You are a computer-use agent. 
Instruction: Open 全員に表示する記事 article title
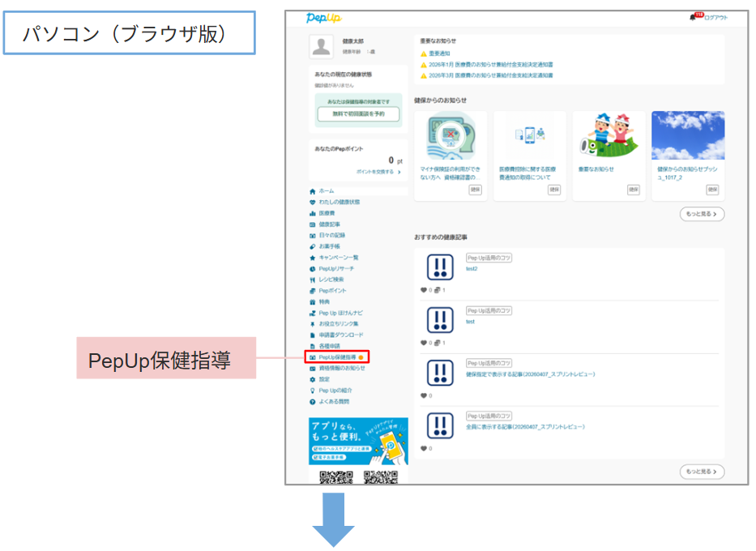click(x=525, y=427)
